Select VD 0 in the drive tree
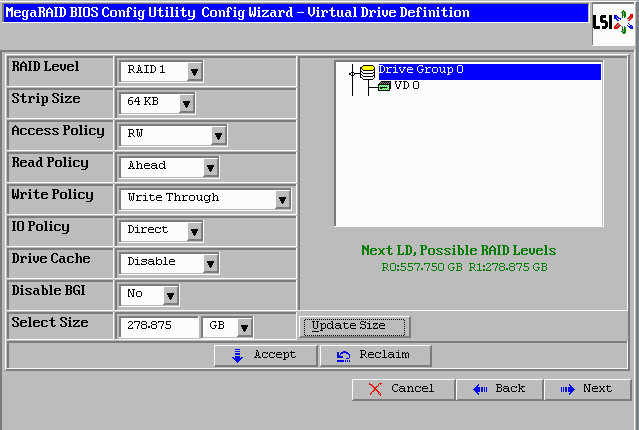This screenshot has height=430, width=639. click(x=406, y=86)
